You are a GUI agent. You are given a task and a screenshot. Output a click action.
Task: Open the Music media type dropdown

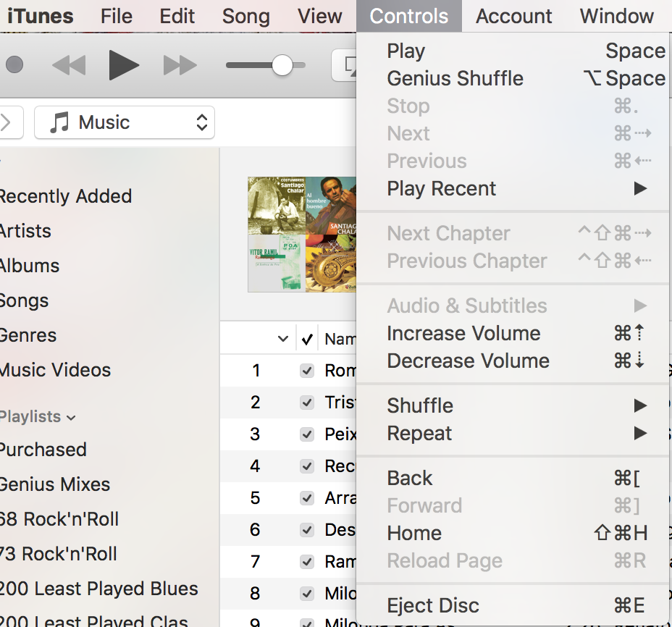click(x=125, y=122)
